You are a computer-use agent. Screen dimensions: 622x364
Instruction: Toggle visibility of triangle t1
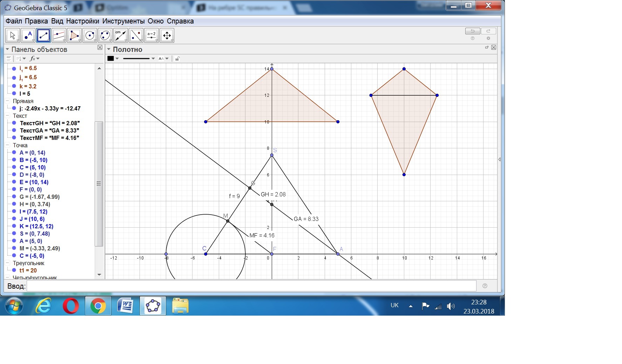[x=14, y=270]
